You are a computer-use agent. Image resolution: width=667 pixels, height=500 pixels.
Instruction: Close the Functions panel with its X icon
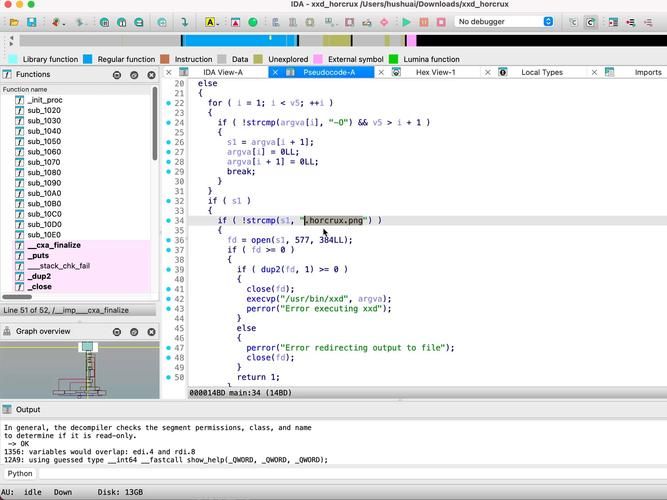tap(151, 75)
